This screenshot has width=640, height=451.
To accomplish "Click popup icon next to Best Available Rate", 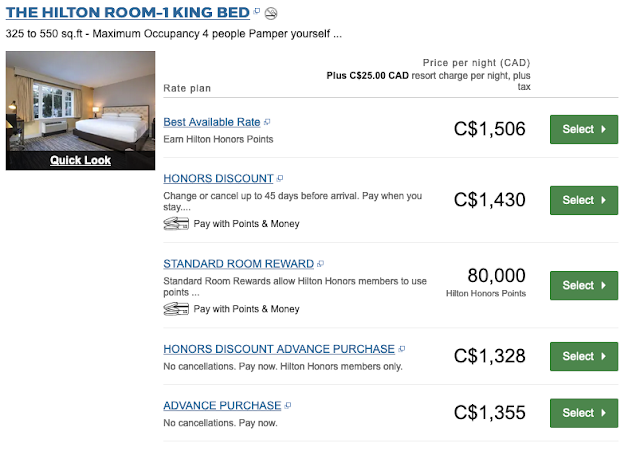I will click(267, 123).
